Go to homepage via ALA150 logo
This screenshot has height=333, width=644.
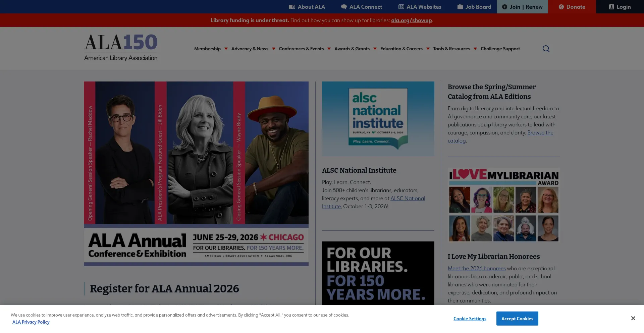tap(121, 48)
